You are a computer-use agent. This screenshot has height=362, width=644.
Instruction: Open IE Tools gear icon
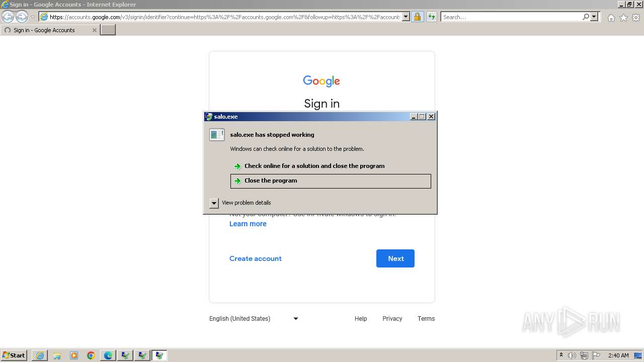point(636,18)
